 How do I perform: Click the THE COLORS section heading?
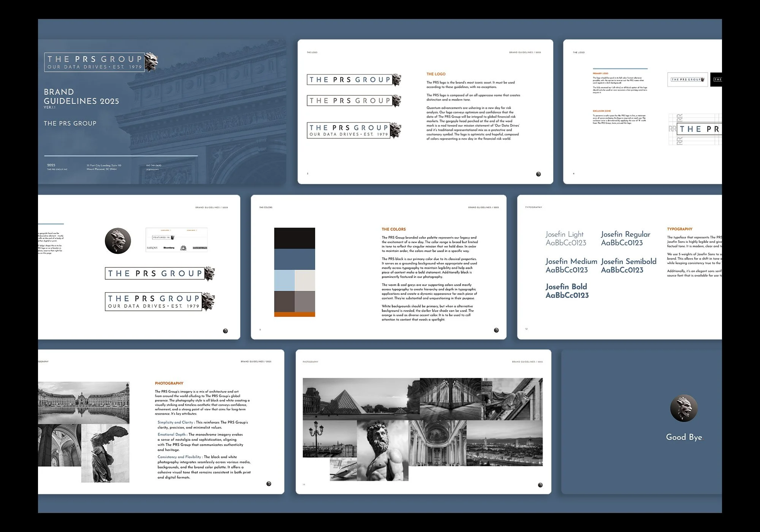pyautogui.click(x=393, y=229)
